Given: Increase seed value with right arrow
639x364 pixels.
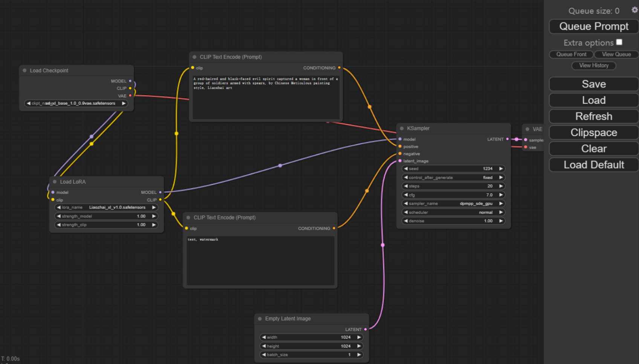Looking at the screenshot, I should point(501,169).
